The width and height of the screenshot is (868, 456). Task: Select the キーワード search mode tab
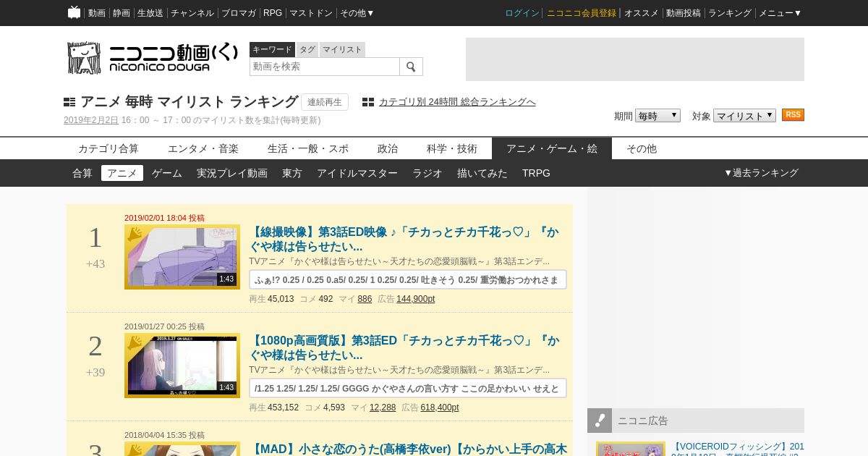coord(272,50)
